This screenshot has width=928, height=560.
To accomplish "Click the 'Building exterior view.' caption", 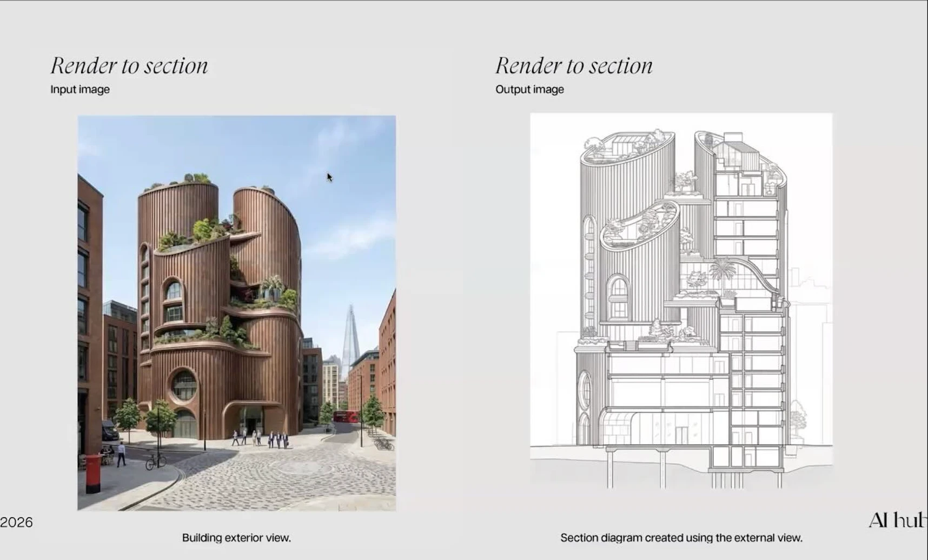I will pyautogui.click(x=236, y=538).
